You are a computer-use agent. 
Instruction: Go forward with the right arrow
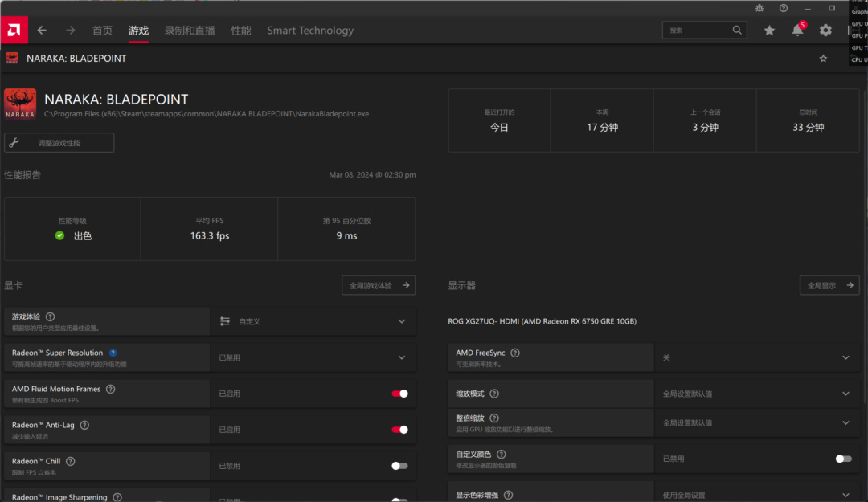click(x=70, y=31)
